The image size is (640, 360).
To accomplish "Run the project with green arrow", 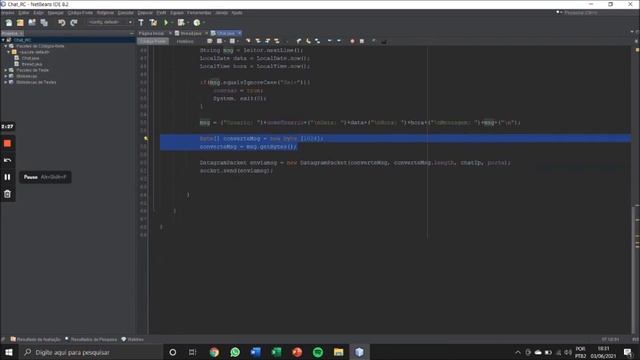I will tap(166, 22).
